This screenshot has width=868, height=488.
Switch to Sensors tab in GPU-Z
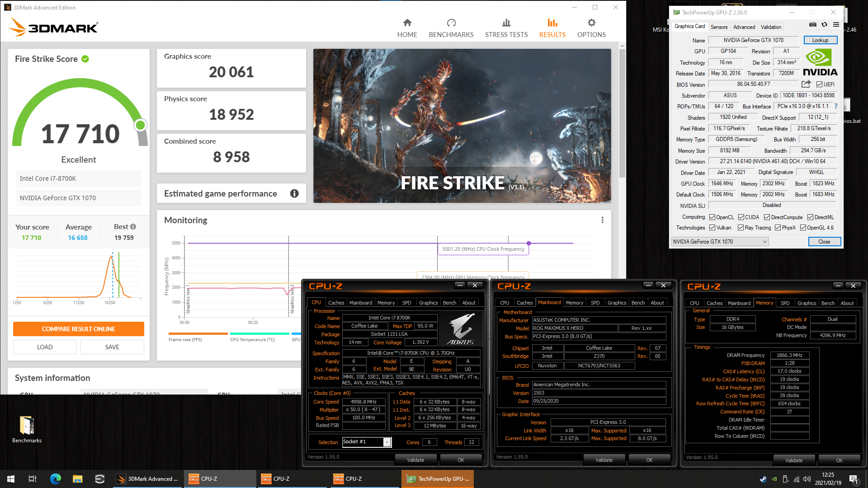click(x=719, y=27)
